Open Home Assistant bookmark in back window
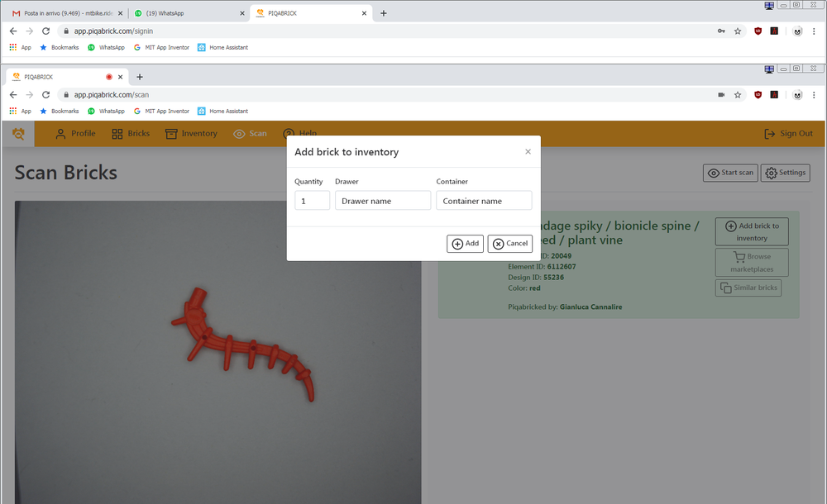The width and height of the screenshot is (827, 504). (x=222, y=47)
